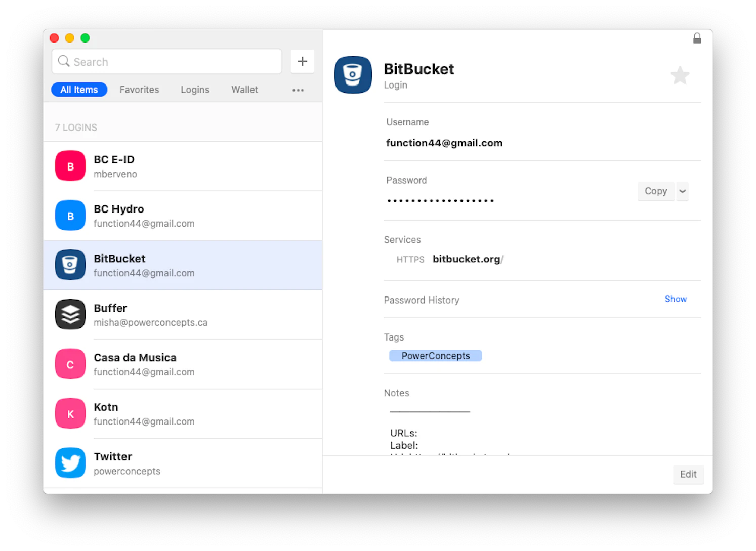Click the HTTPS label in Services
This screenshot has width=756, height=551.
point(410,260)
